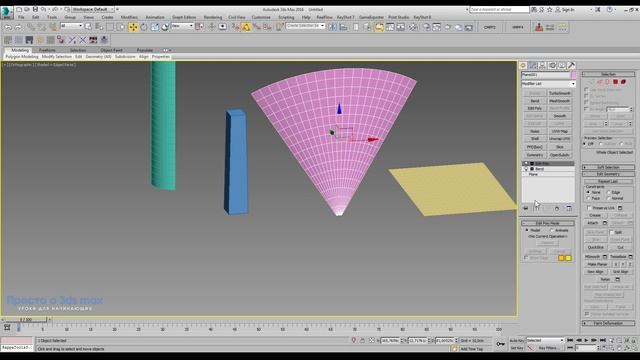Open the Customize menu
The height and width of the screenshot is (360, 640).
[261, 17]
